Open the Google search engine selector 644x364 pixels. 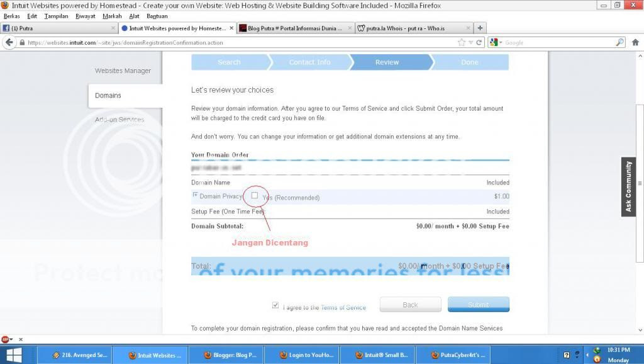pyautogui.click(x=496, y=42)
